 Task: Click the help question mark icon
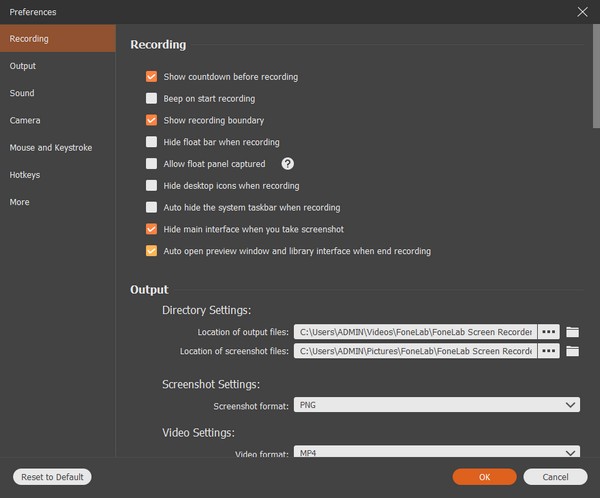coord(287,164)
